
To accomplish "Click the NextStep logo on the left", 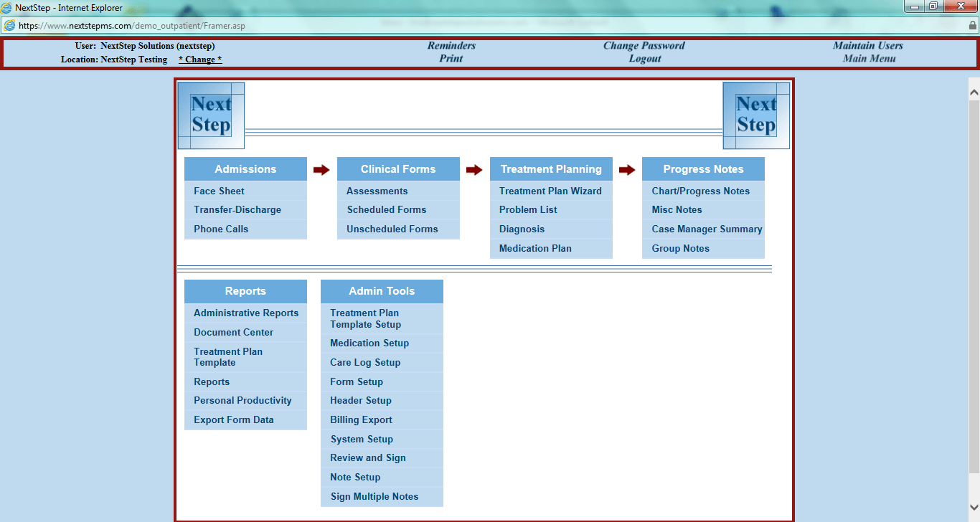I will coord(211,115).
